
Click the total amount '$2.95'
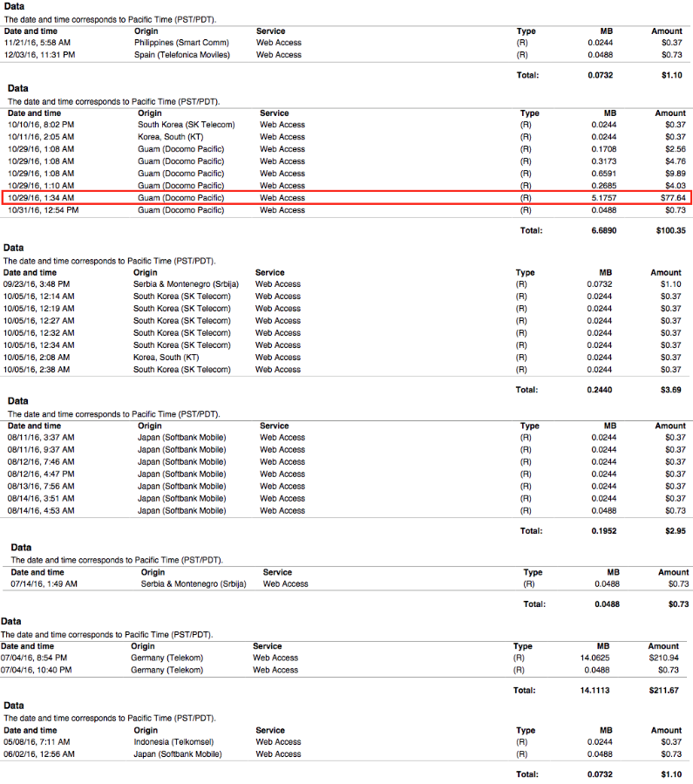(676, 531)
